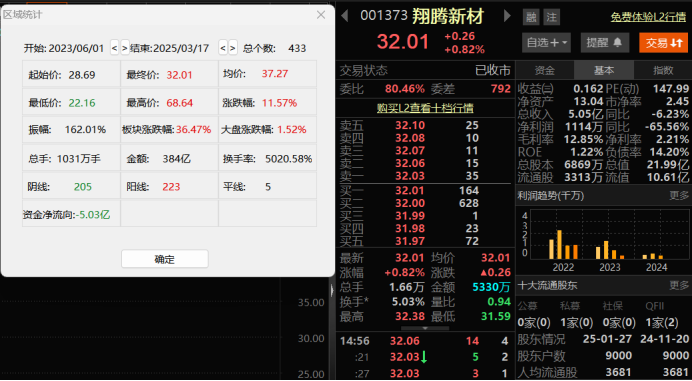Open 免费体验L2行情 link
This screenshot has width=692, height=381.
click(x=648, y=17)
